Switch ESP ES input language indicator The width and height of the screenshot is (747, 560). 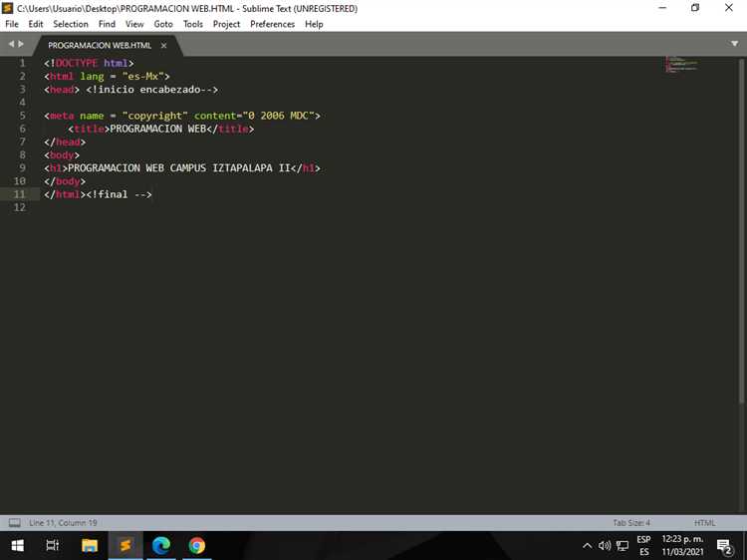coord(643,546)
